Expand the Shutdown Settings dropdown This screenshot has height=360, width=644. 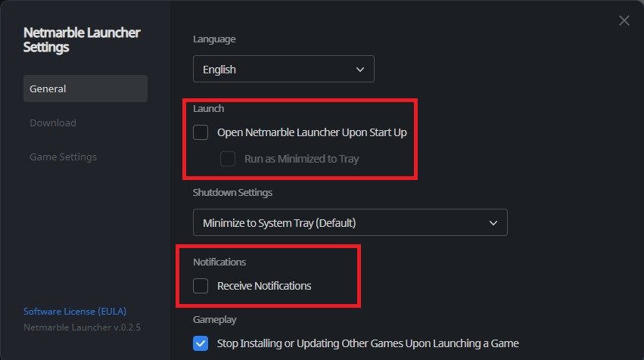pos(350,222)
